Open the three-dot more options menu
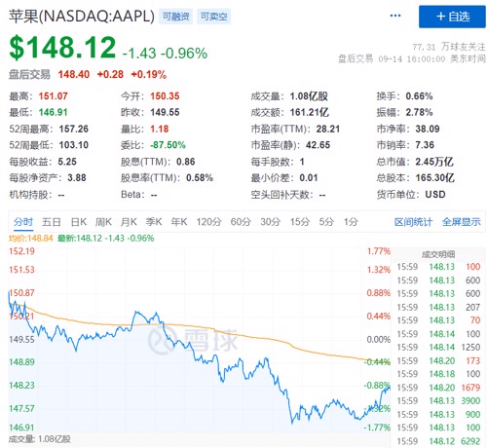 click(x=395, y=16)
